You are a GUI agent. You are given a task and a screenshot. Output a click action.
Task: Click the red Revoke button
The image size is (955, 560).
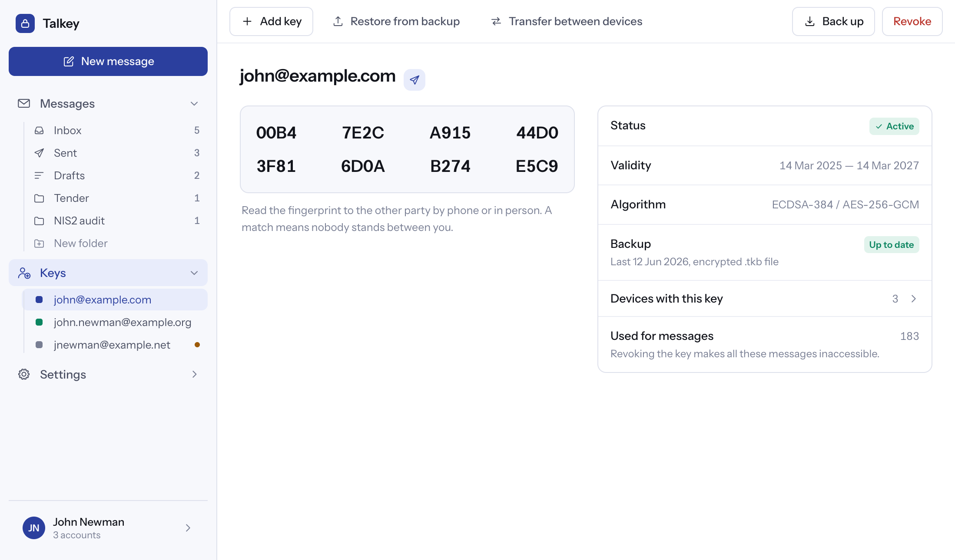[x=912, y=21]
